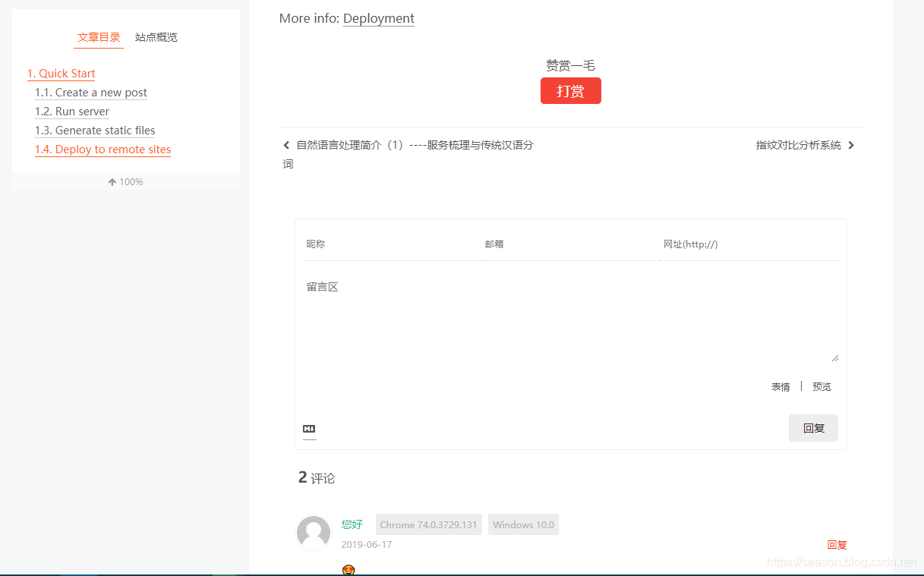The image size is (924, 576).
Task: Click the 打赏 reward button
Action: [570, 90]
